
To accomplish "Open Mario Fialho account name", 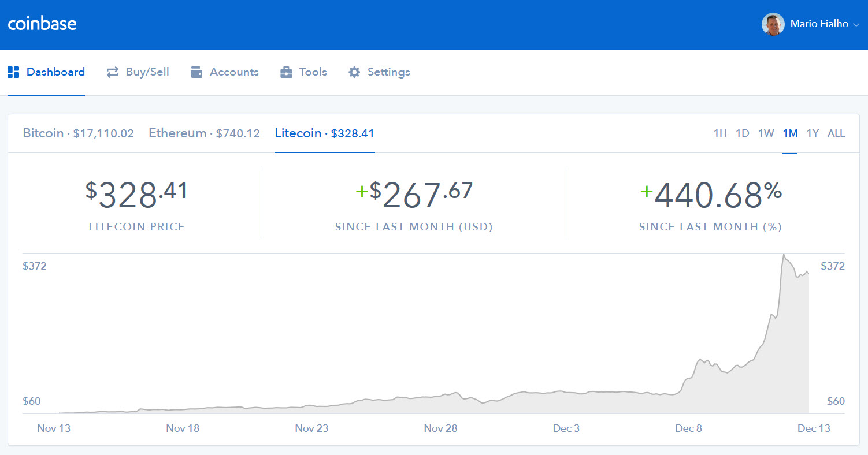I will 819,24.
